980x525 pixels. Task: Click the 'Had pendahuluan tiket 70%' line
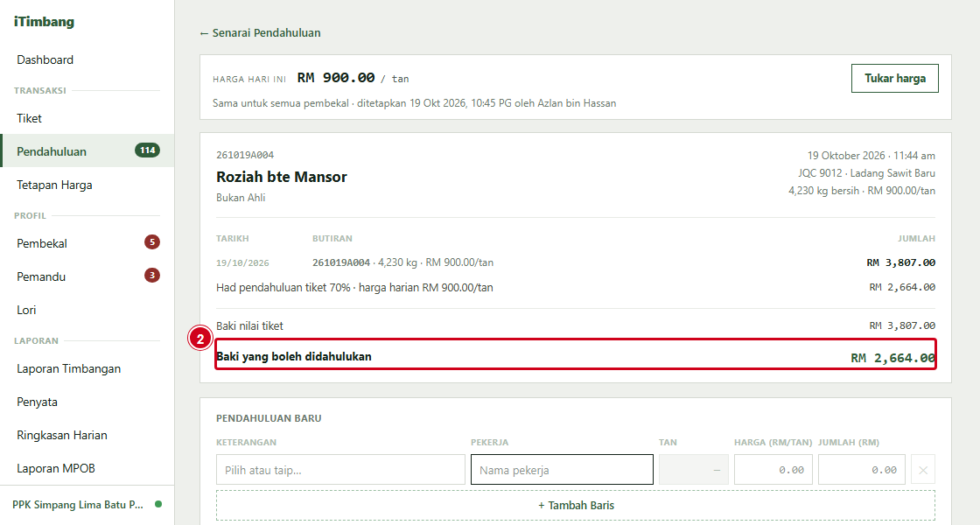coord(354,288)
